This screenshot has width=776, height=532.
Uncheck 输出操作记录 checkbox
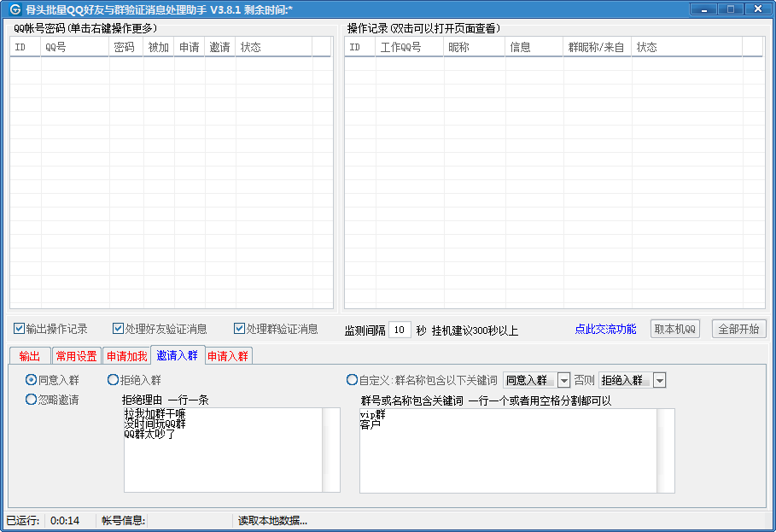pos(19,329)
